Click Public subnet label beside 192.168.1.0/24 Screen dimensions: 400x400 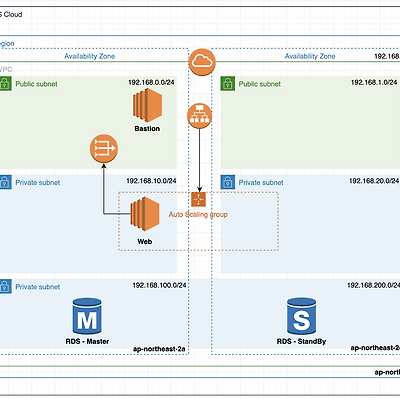click(x=260, y=84)
